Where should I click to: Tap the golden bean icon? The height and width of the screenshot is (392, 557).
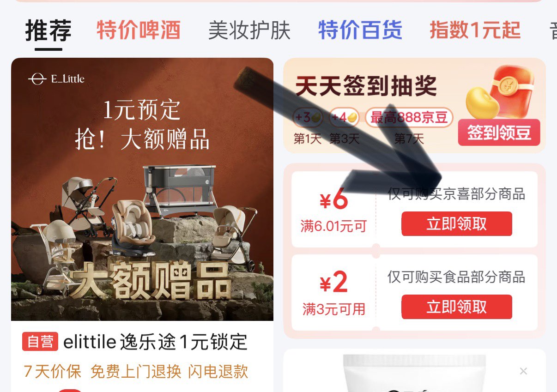pos(483,103)
